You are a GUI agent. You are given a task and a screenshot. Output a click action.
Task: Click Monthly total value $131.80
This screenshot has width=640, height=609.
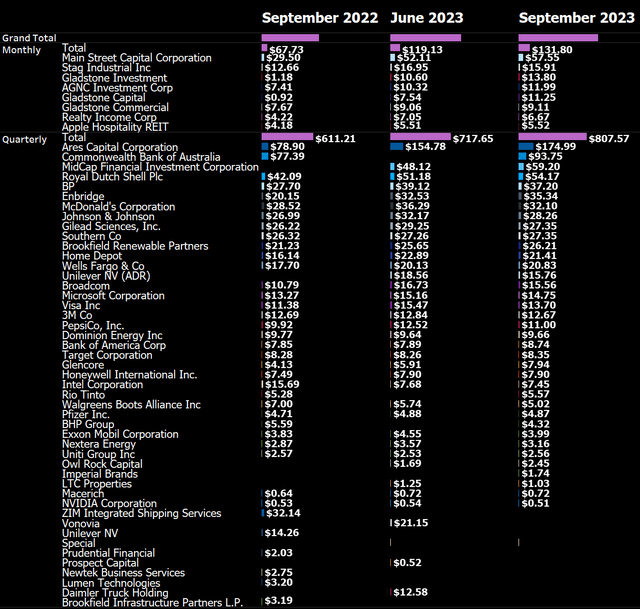click(x=552, y=49)
